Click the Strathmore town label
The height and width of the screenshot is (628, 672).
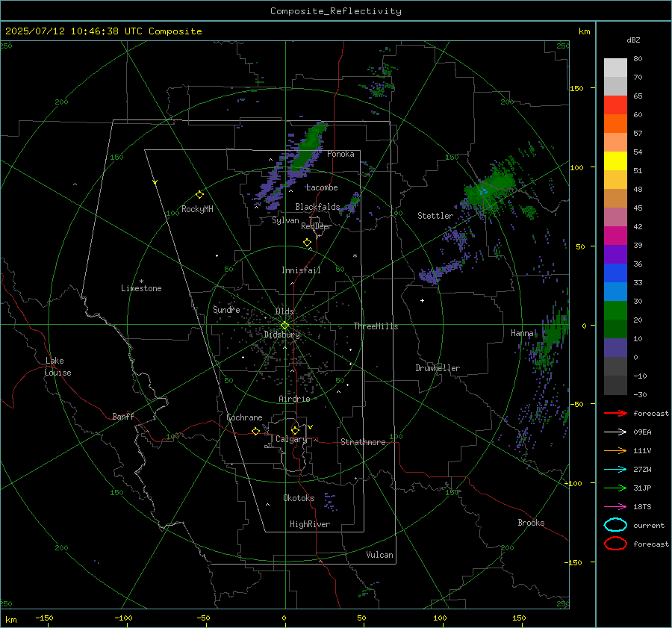pos(363,442)
